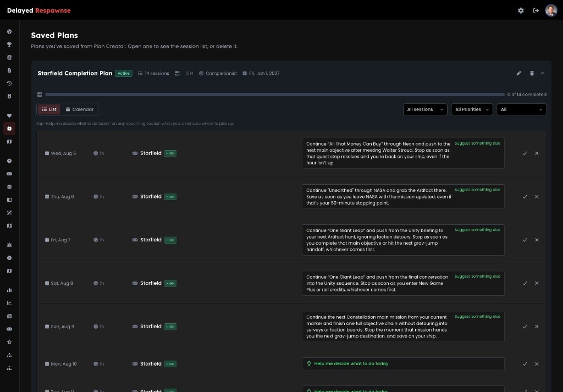563x392 pixels.
Task: Open the user avatar profile picture
Action: 551,10
